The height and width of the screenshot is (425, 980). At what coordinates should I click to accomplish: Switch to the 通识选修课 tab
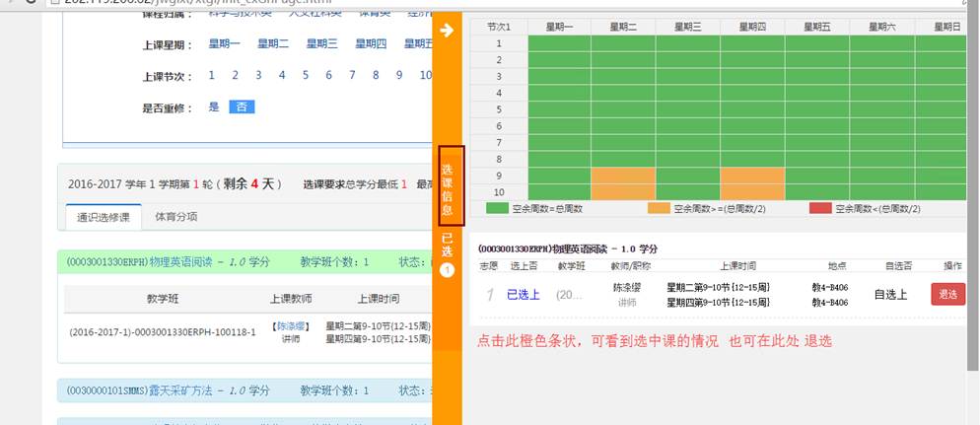pyautogui.click(x=105, y=217)
